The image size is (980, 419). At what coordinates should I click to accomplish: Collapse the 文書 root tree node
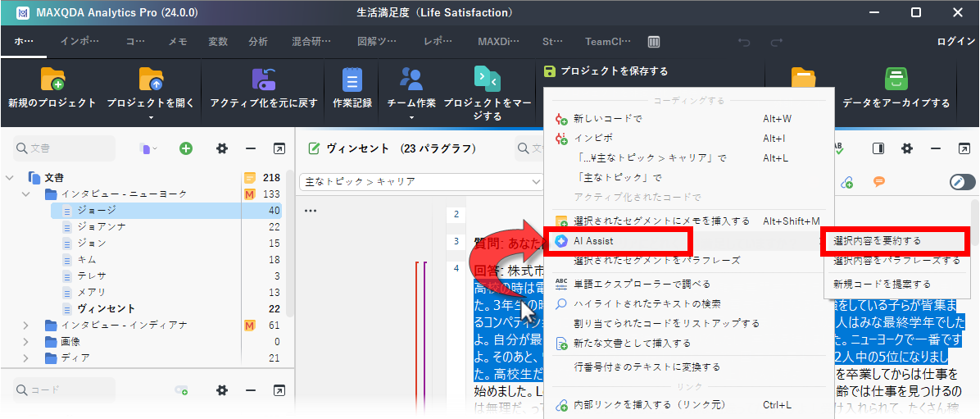point(9,178)
